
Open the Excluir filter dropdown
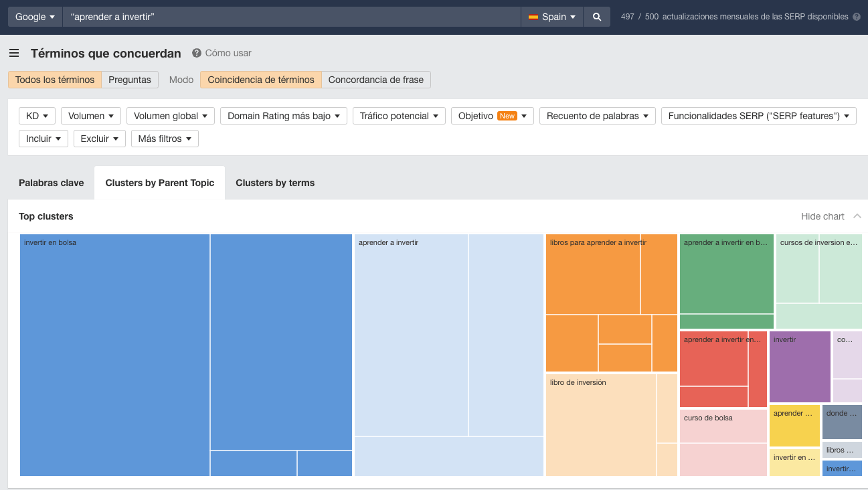click(99, 139)
